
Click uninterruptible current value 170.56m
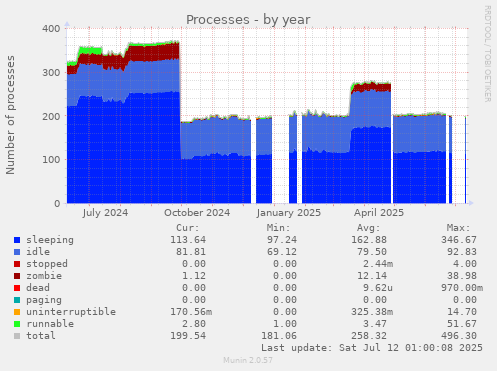click(x=191, y=312)
